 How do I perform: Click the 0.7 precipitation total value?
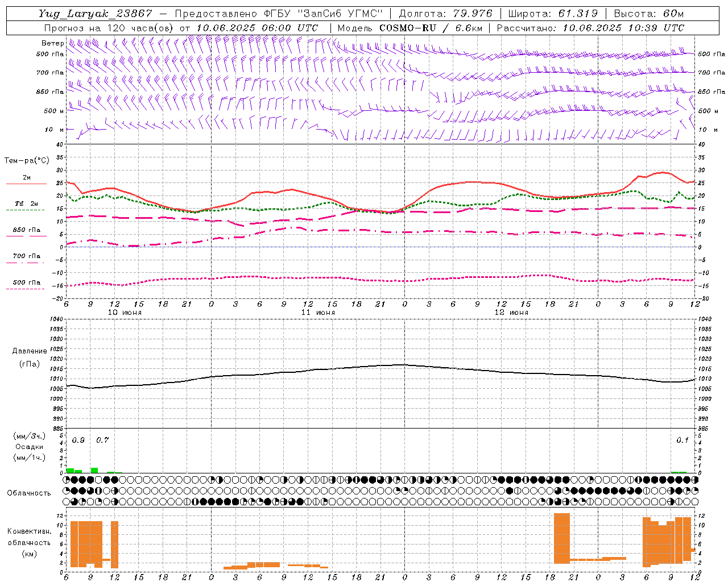point(102,440)
